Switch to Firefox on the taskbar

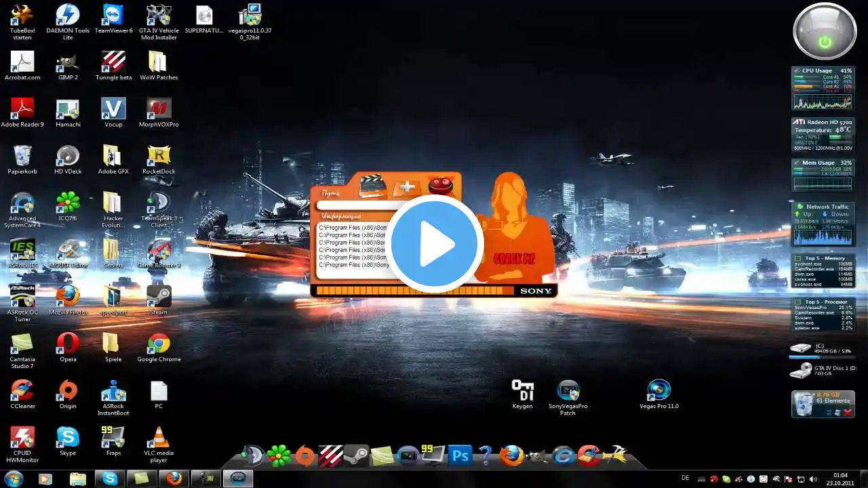[174, 479]
